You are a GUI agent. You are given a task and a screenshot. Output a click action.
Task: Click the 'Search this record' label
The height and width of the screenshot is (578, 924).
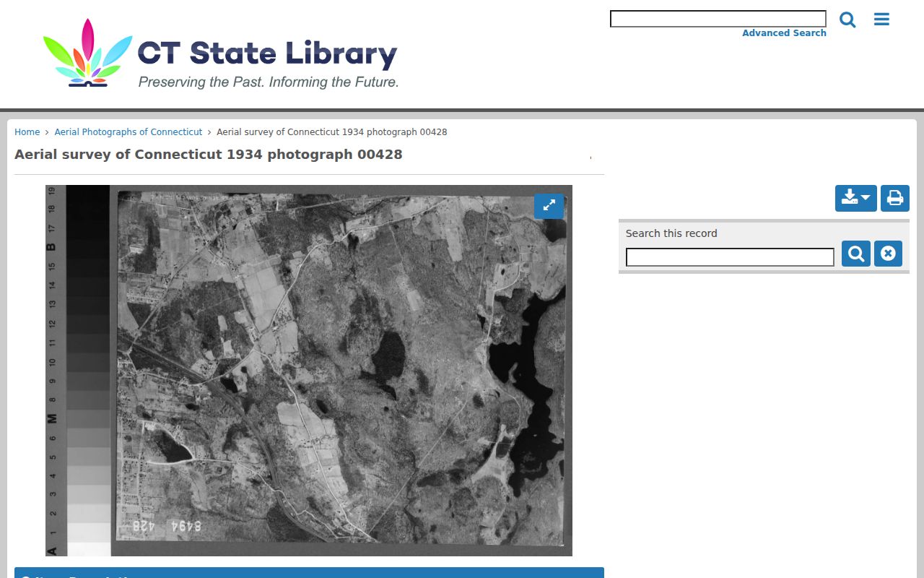click(x=671, y=233)
